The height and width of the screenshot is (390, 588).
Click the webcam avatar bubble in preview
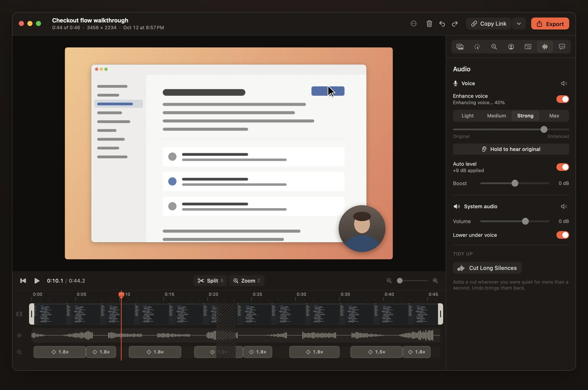[x=362, y=229]
